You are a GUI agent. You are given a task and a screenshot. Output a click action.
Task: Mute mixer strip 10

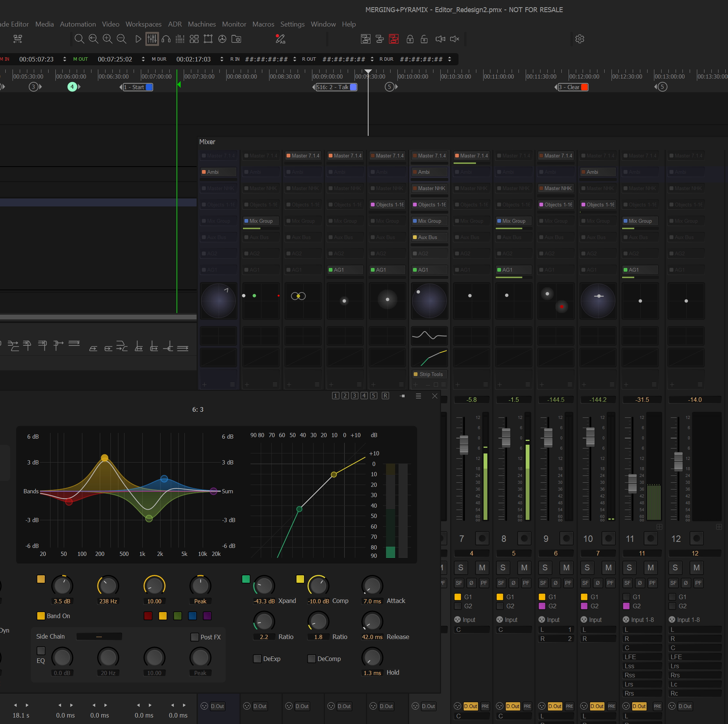[608, 568]
